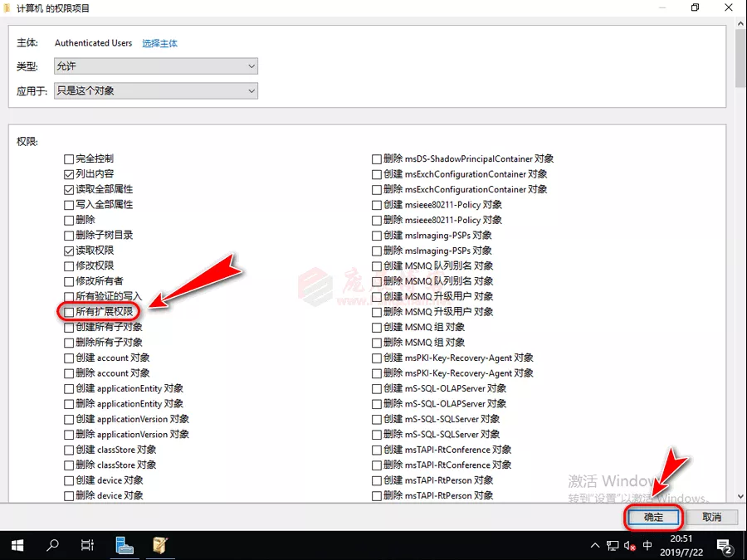Uncheck the 列出内容 permission

pyautogui.click(x=69, y=174)
